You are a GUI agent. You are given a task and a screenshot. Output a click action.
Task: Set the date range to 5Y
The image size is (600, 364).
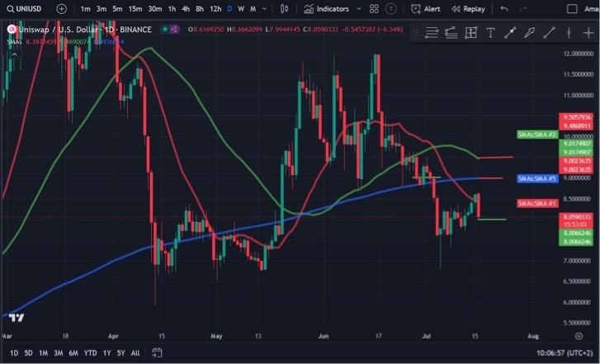tap(121, 353)
